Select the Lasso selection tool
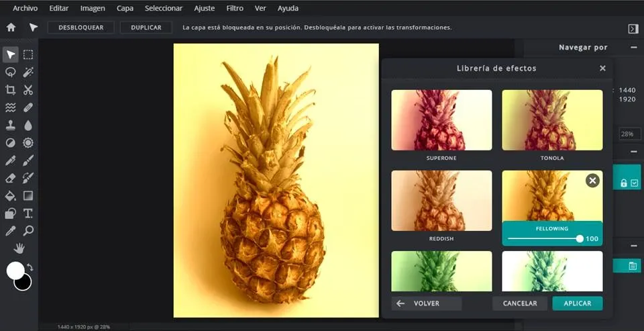The width and height of the screenshot is (644, 331). tap(11, 73)
